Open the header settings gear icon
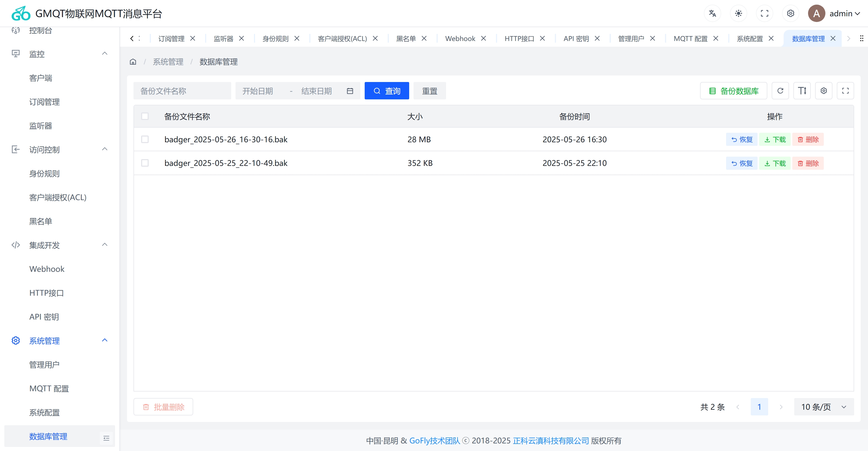Screen dimensions: 868x451 coord(790,13)
